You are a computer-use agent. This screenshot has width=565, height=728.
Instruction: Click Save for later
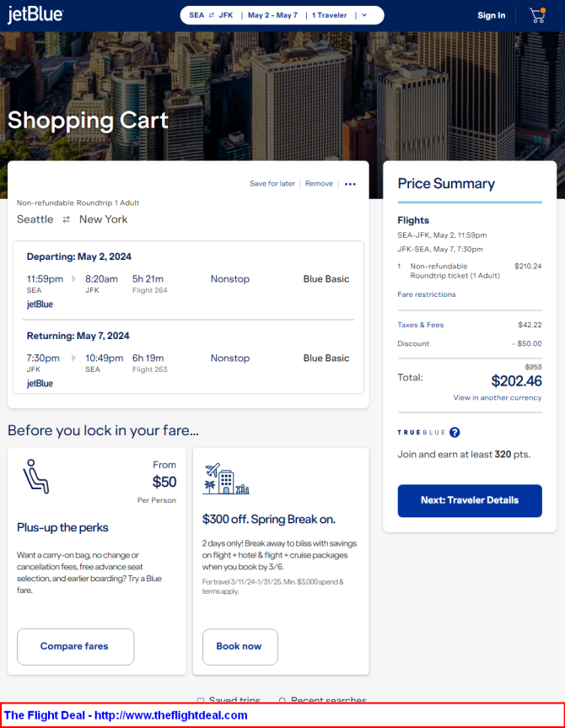[272, 184]
